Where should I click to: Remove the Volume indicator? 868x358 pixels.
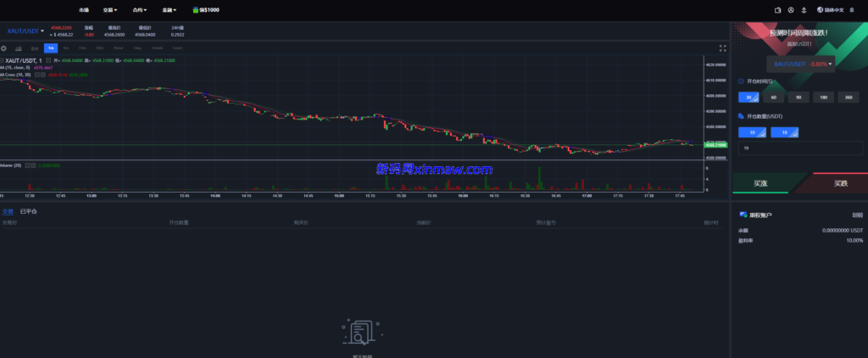coord(33,165)
